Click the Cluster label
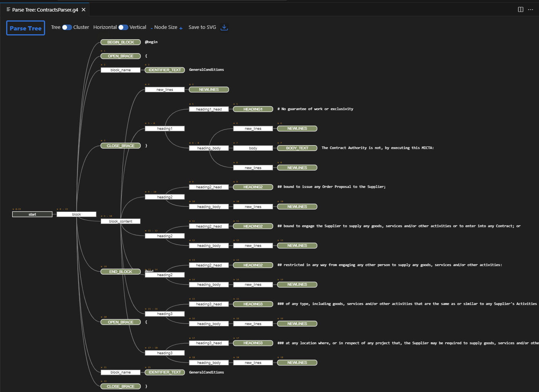 pyautogui.click(x=81, y=27)
